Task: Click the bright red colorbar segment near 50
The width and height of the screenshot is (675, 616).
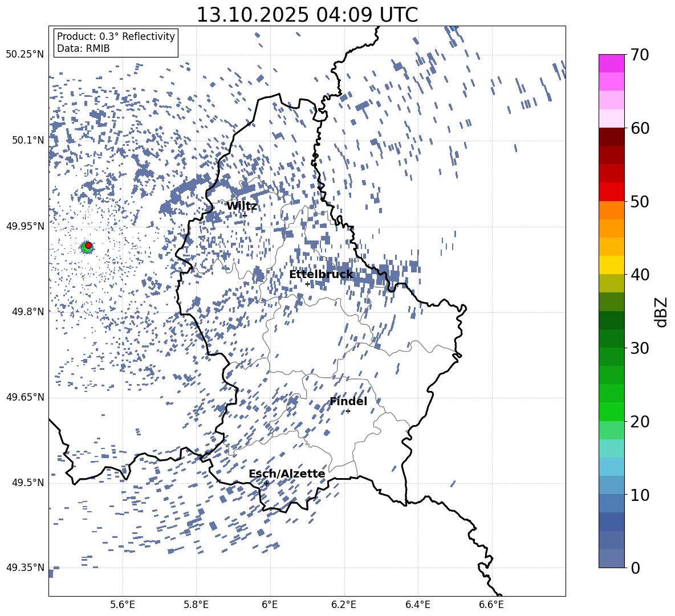Action: pos(611,192)
